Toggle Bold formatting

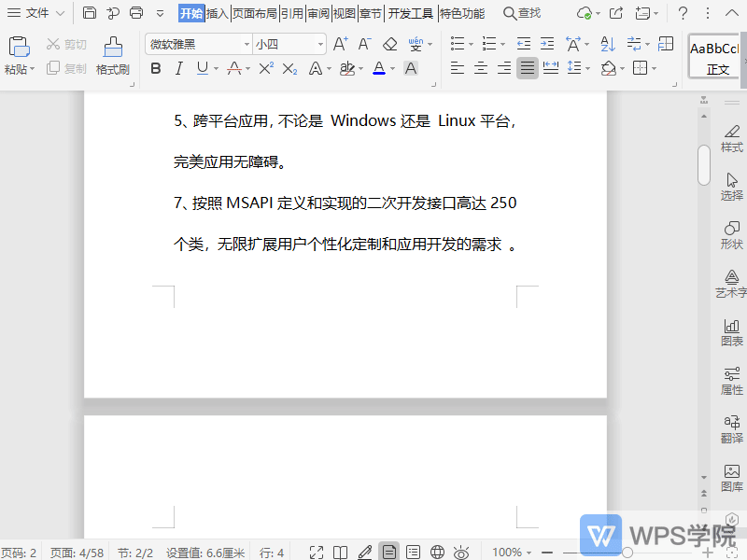(x=156, y=68)
